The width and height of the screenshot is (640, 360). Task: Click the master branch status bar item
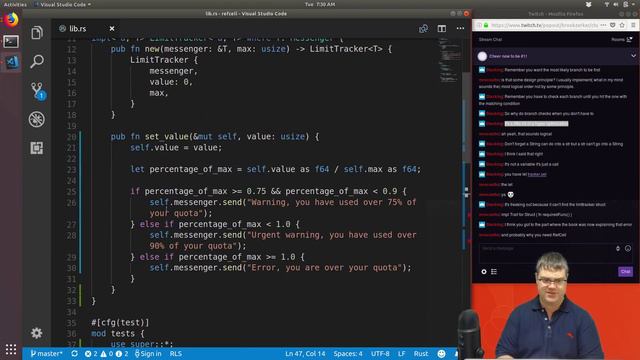click(46, 354)
